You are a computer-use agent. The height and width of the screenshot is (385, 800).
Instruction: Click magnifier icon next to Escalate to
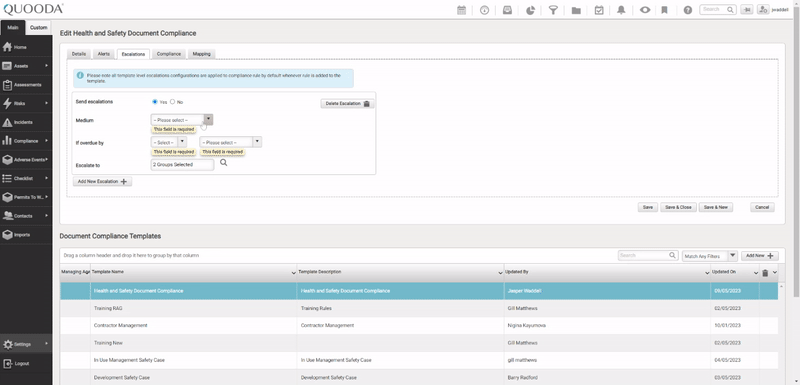point(223,163)
